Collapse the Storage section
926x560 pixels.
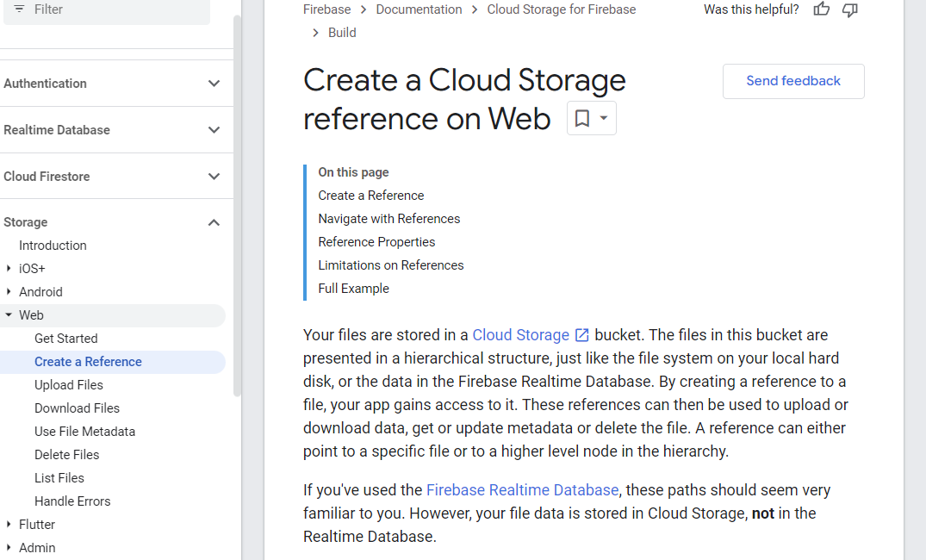pyautogui.click(x=214, y=222)
